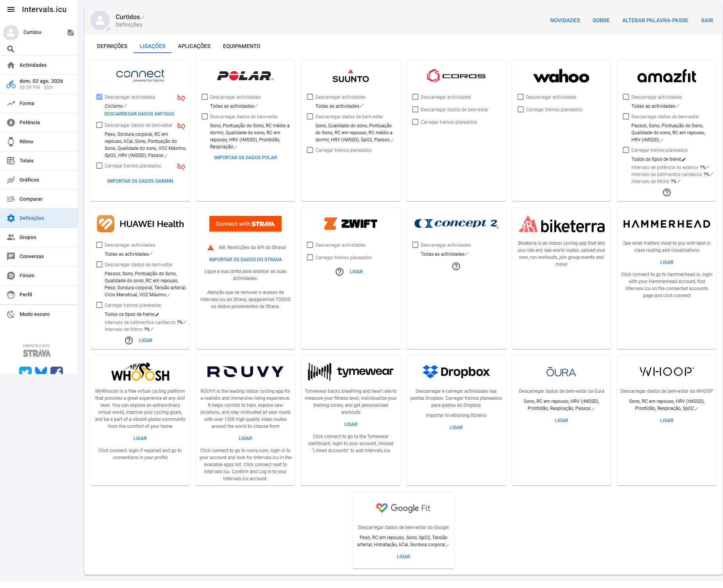Check Concept2 'Descarregar actividades' checkbox
This screenshot has width=723, height=588.
point(416,245)
